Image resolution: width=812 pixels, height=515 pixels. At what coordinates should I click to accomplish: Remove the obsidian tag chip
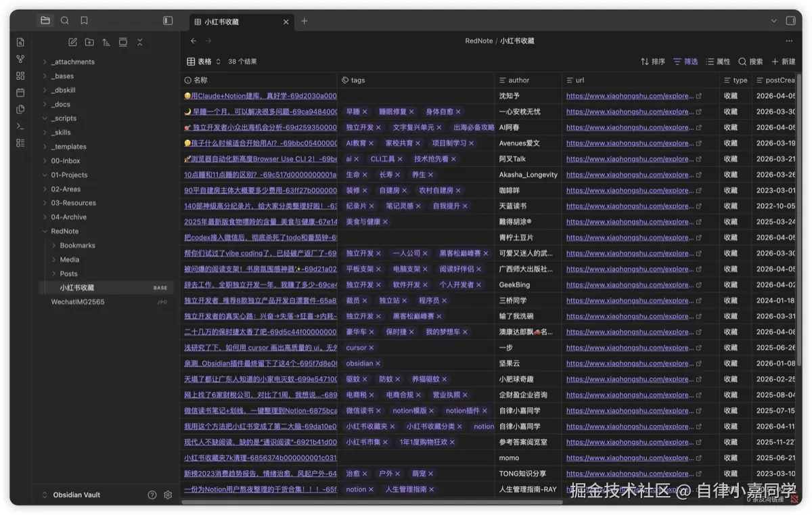tap(378, 363)
